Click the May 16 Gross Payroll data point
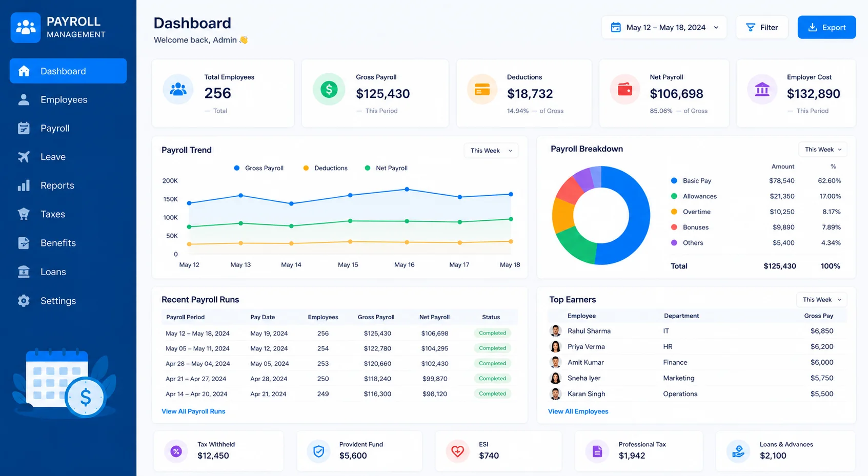 click(x=407, y=189)
